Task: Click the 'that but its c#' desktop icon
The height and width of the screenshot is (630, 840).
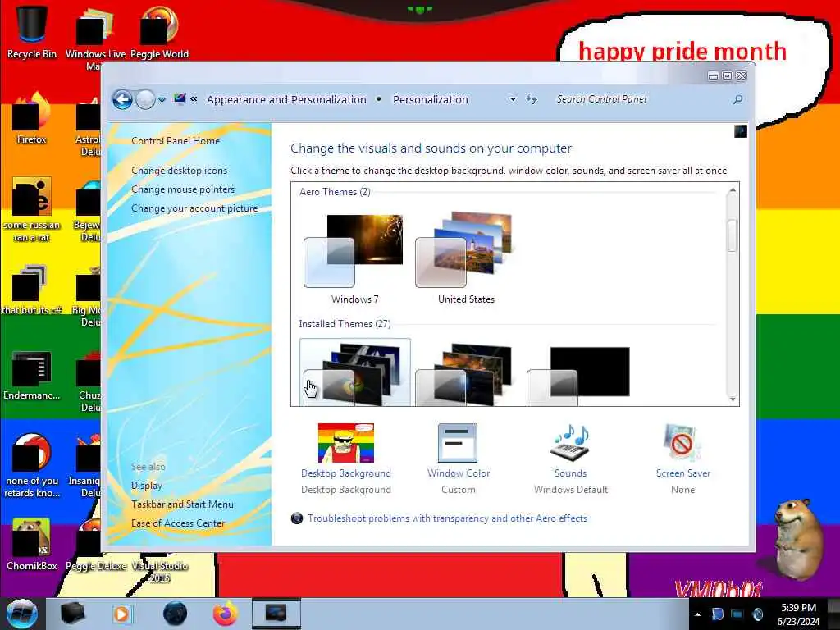Action: pyautogui.click(x=32, y=288)
